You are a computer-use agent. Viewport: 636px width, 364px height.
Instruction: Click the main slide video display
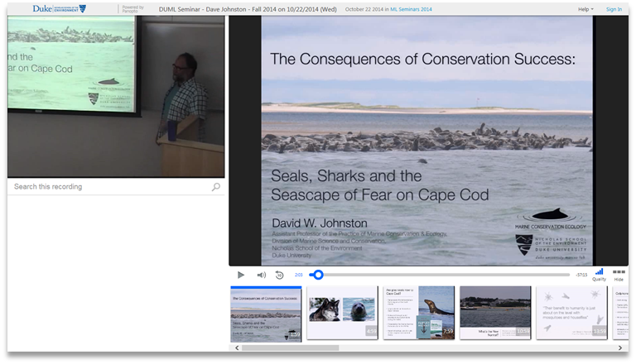pos(428,141)
